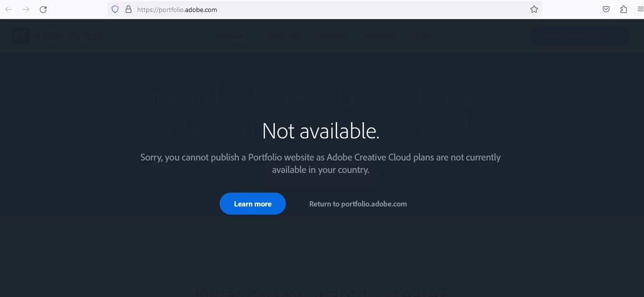Screen dimensions: 644x297
Task: Click the "Sorry, you cannot publish" message
Action: 320,163
